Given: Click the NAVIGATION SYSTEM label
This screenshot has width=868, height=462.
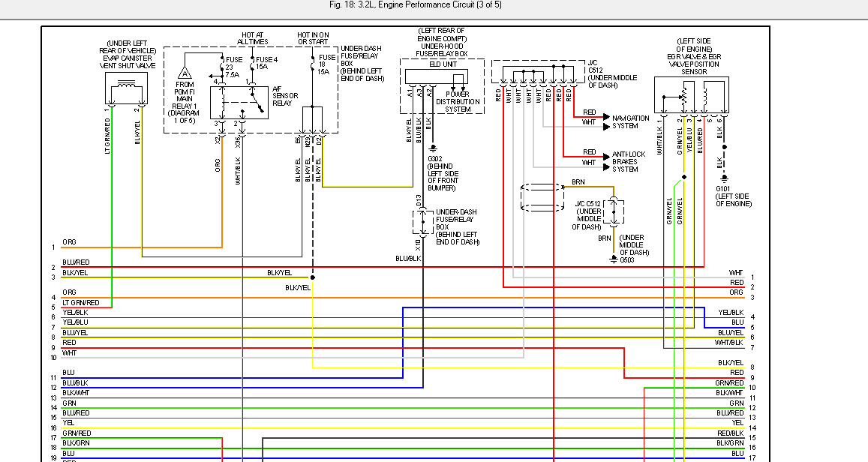Looking at the screenshot, I should click(x=630, y=121).
